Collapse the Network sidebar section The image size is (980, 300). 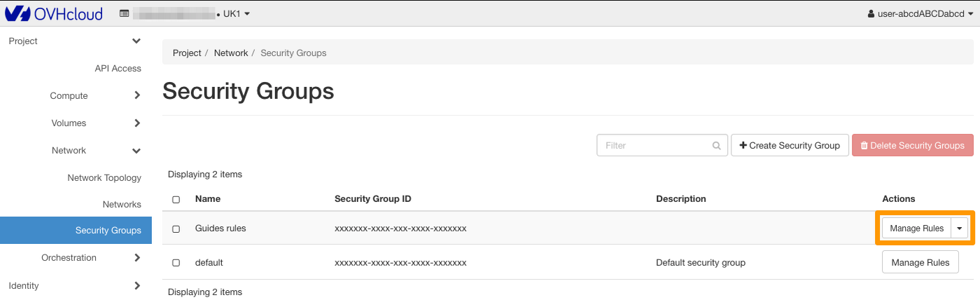[136, 151]
